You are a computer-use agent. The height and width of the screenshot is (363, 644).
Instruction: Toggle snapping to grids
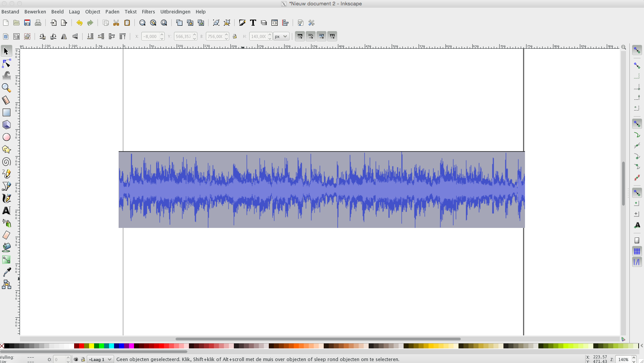point(637,251)
